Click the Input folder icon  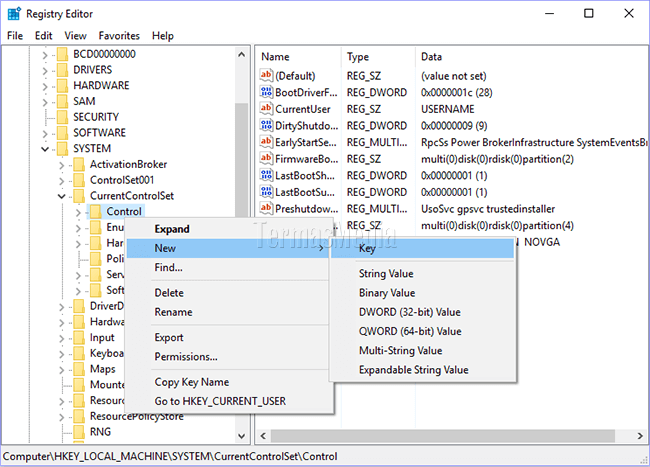[x=79, y=337]
